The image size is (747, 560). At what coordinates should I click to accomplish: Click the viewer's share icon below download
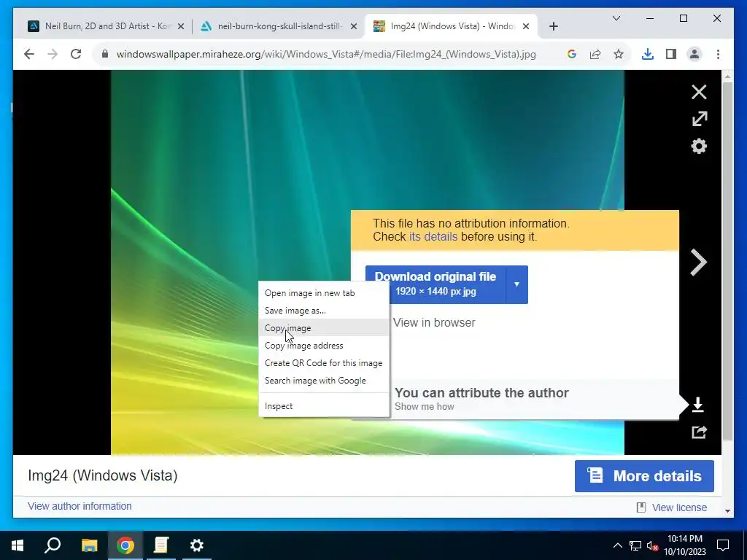pyautogui.click(x=699, y=432)
